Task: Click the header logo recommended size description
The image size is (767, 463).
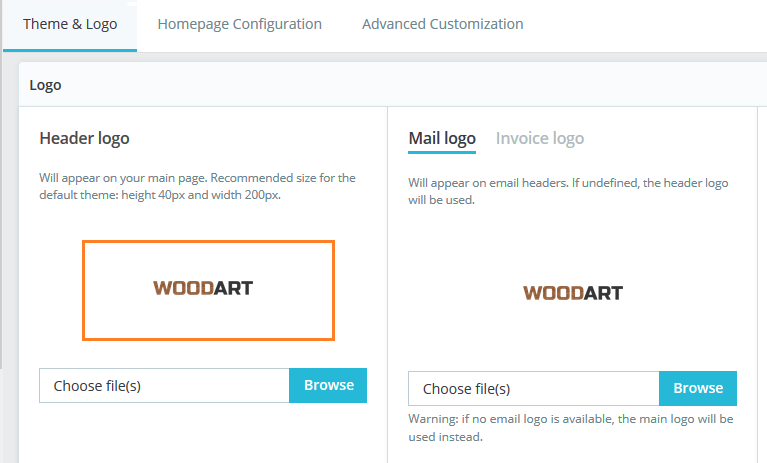Action: point(197,186)
